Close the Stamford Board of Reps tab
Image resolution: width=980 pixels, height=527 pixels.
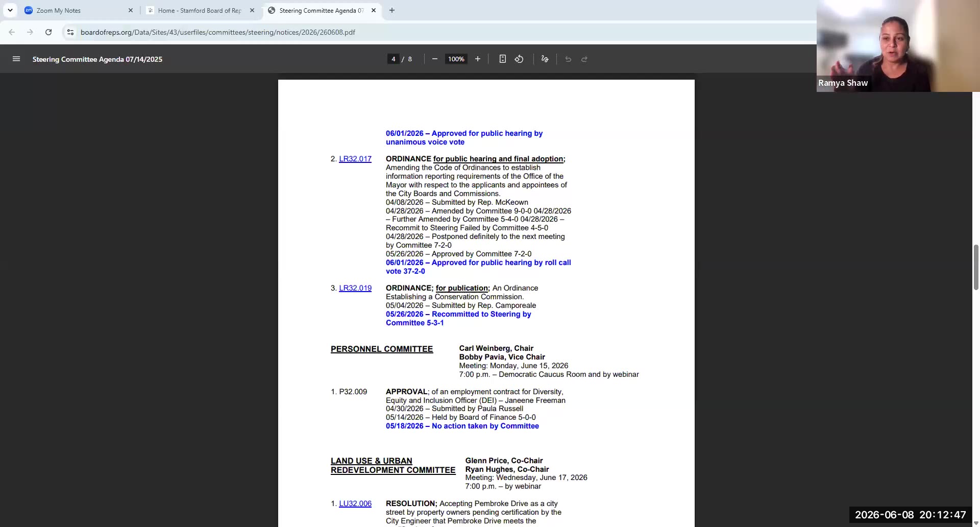tap(252, 10)
